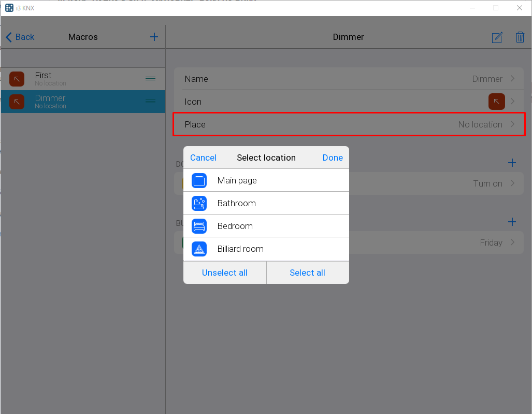Open the Icon row chevron
Screen dimensions: 532x414
tap(512, 102)
